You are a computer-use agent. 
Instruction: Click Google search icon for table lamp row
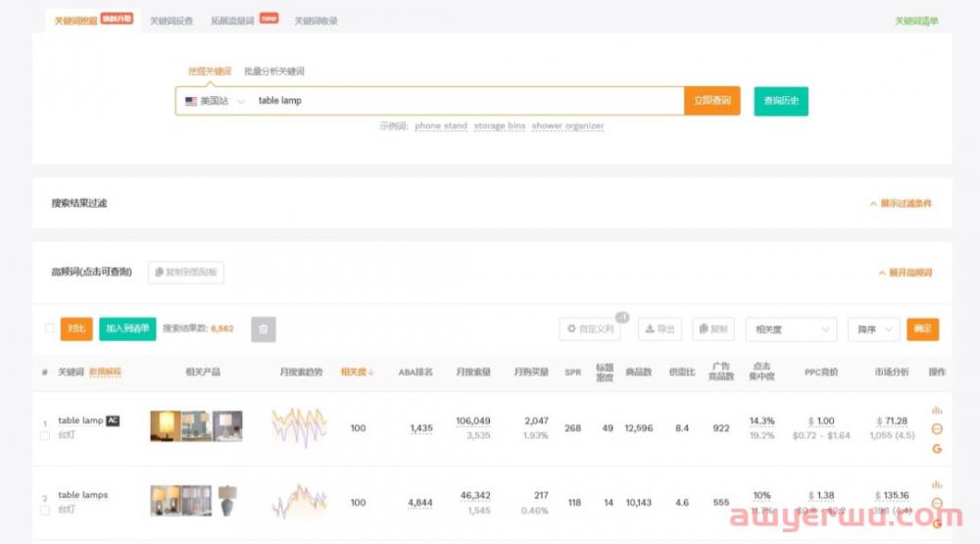[936, 448]
